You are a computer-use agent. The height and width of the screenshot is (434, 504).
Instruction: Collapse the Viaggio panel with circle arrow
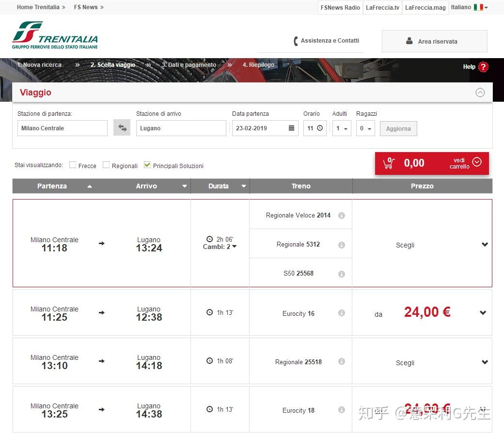tap(480, 93)
